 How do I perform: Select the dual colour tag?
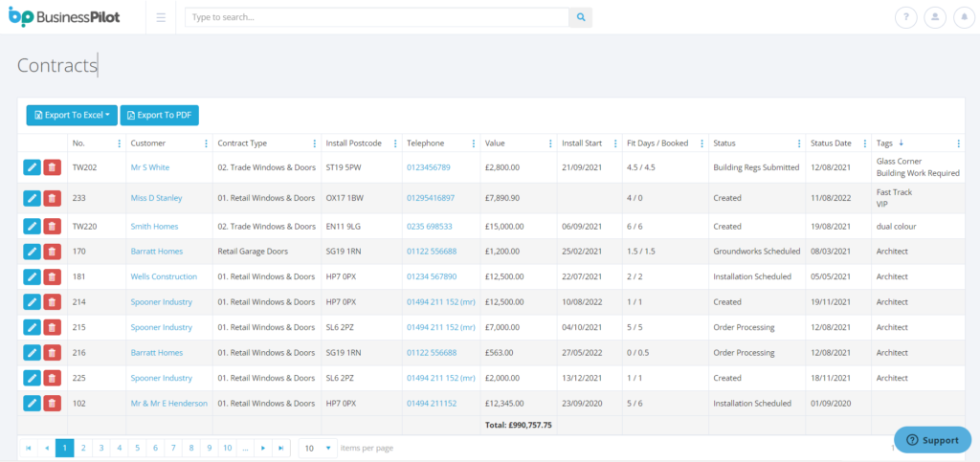click(896, 227)
